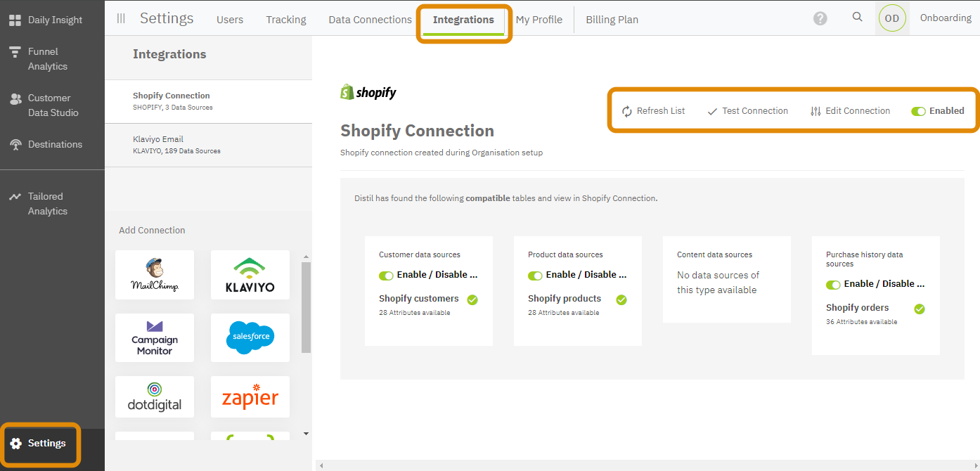Add a MailChimp connection
Image resolution: width=980 pixels, height=471 pixels.
pyautogui.click(x=155, y=274)
